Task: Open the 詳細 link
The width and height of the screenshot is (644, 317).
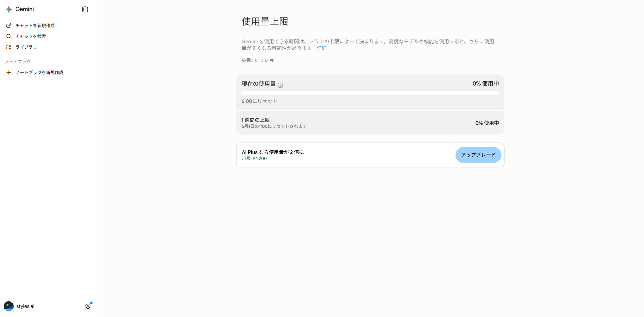Action: point(321,48)
